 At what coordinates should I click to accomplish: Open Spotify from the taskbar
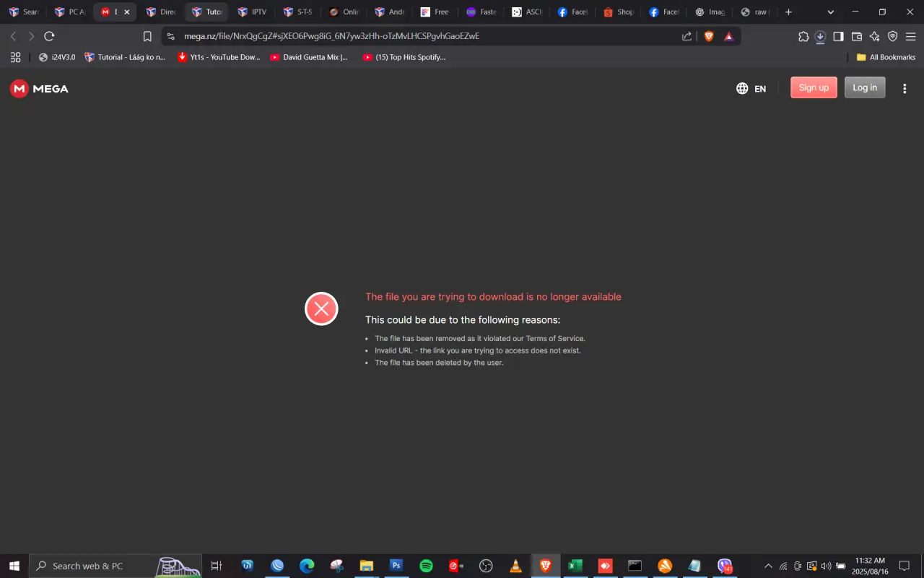(426, 566)
